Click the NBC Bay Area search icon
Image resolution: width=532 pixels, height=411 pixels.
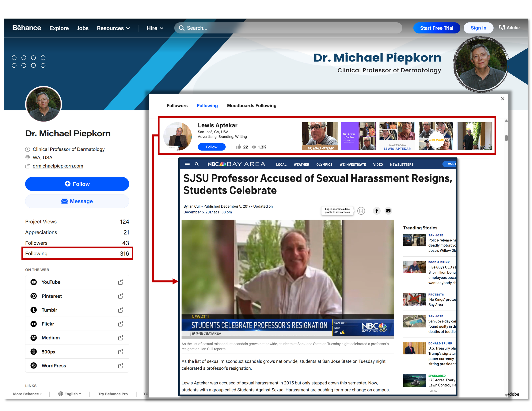coord(197,164)
